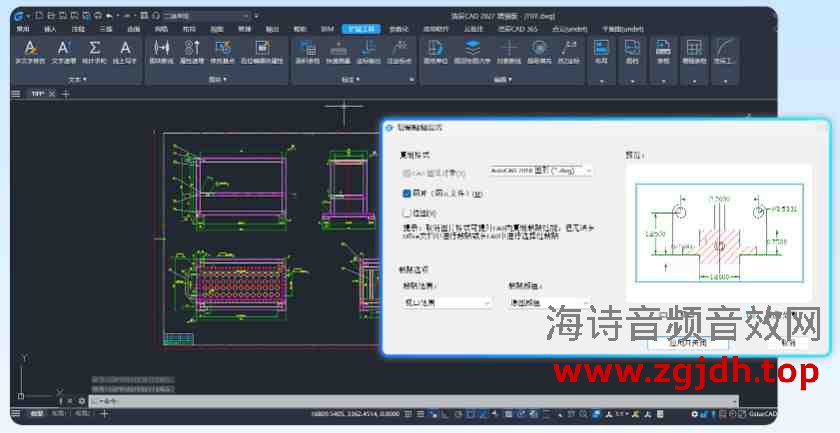This screenshot has width=840, height=433.
Task: Click the Print icon in quick toolbar
Action: point(98,16)
